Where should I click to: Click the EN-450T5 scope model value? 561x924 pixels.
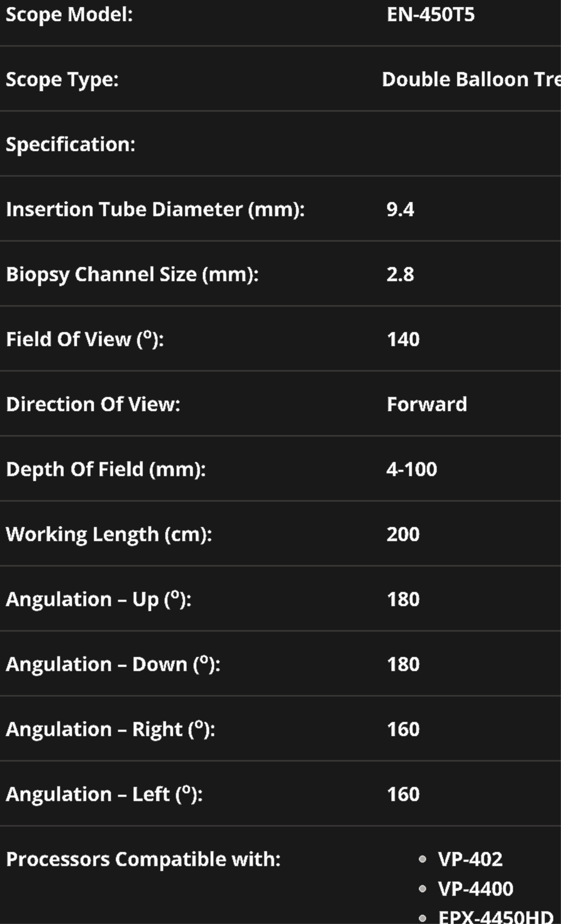point(431,15)
